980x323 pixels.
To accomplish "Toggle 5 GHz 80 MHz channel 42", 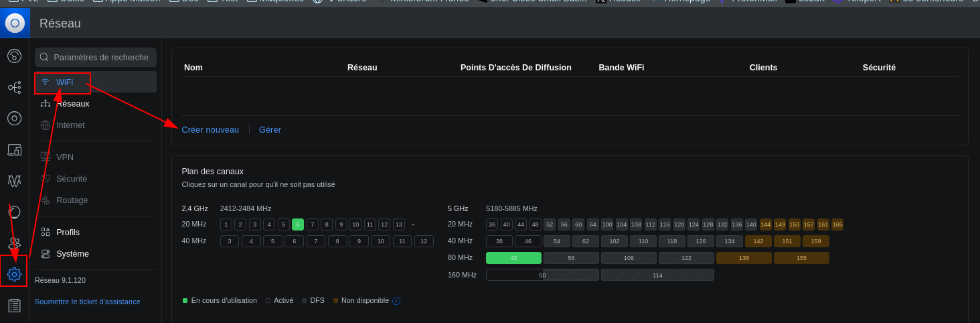I will [513, 258].
